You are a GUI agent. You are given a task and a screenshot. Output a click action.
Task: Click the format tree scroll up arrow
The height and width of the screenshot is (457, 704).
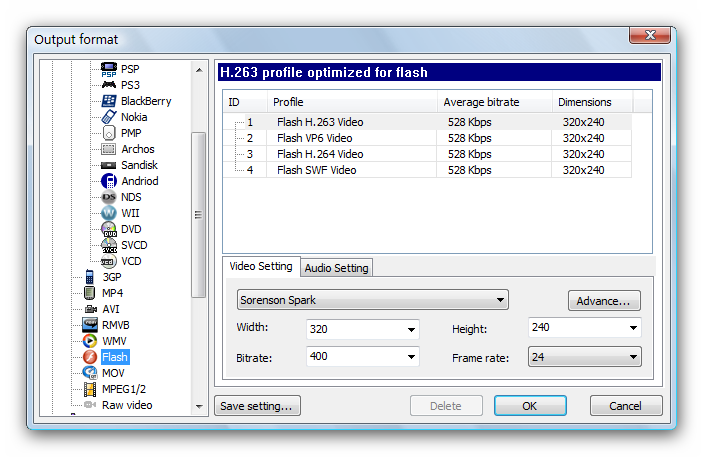pyautogui.click(x=199, y=70)
